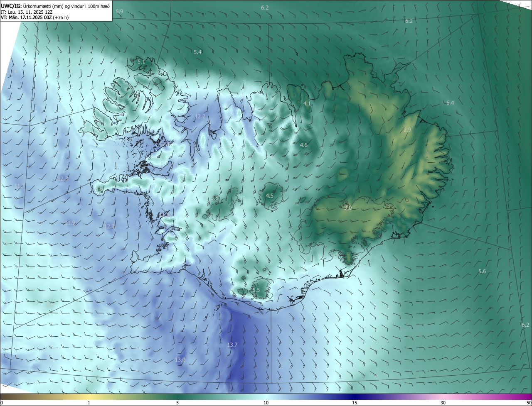Screen dimensions: 532x406
Task: Click the 1 tick on the color scale
Action: point(89,403)
